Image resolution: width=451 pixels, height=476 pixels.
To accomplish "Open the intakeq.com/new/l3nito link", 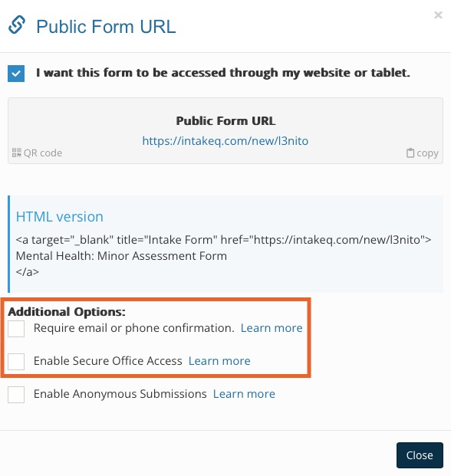I will pos(225,141).
